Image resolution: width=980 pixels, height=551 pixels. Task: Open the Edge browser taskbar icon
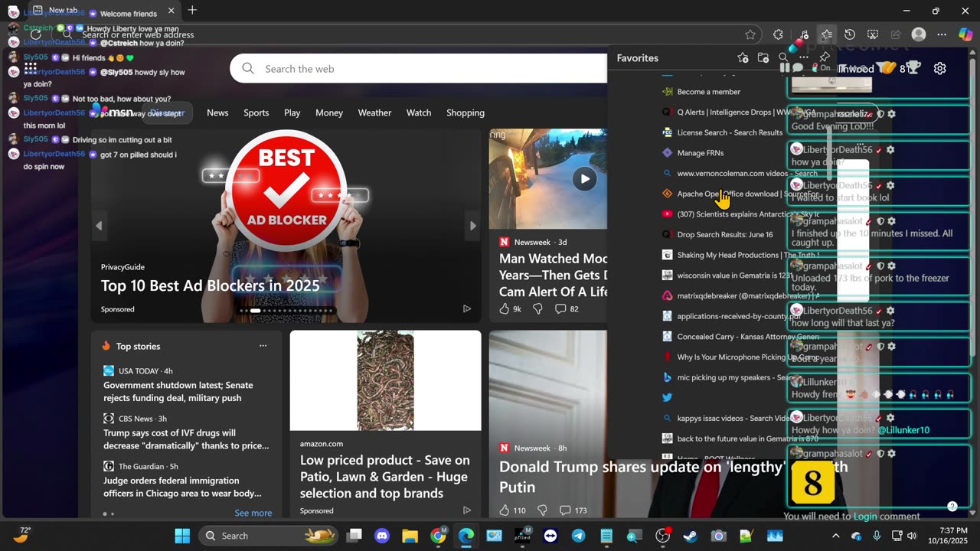coord(466,536)
